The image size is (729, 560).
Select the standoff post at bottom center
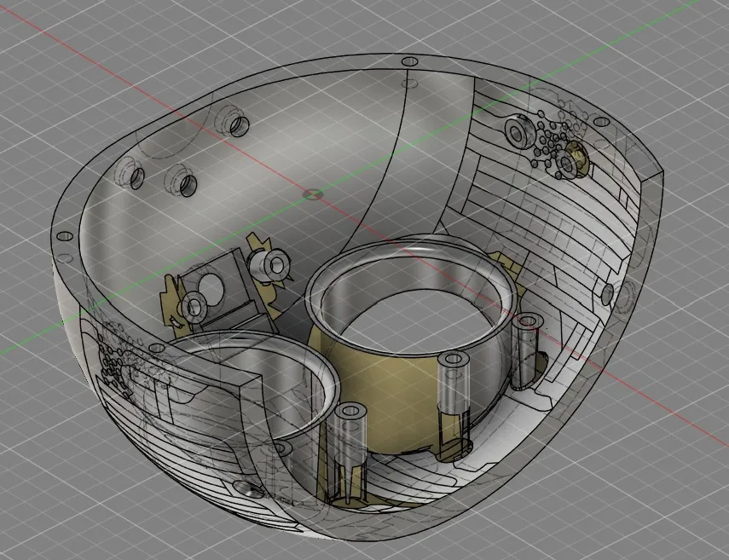point(351,453)
